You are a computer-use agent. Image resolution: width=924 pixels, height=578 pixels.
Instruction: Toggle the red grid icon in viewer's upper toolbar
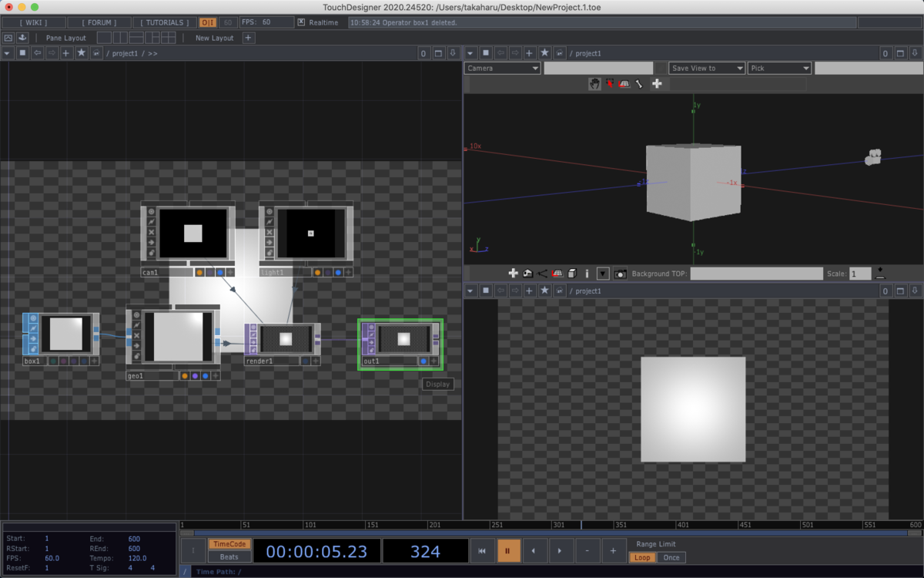coord(624,83)
